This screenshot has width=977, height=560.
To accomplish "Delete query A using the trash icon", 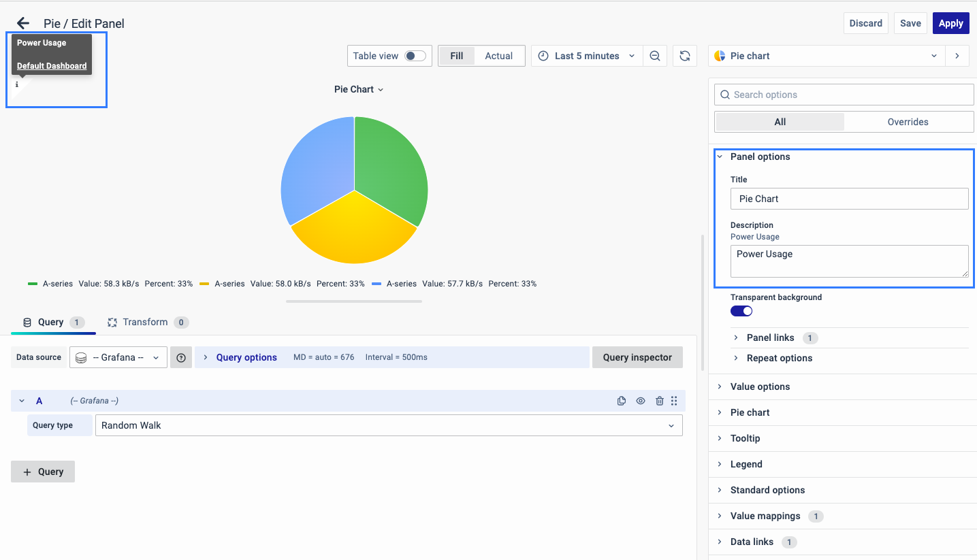I will 659,401.
